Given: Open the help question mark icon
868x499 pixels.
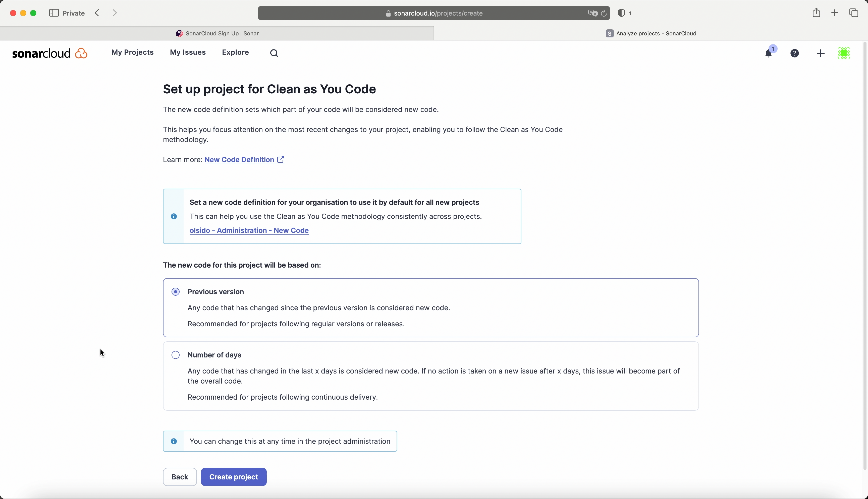Looking at the screenshot, I should (x=795, y=53).
